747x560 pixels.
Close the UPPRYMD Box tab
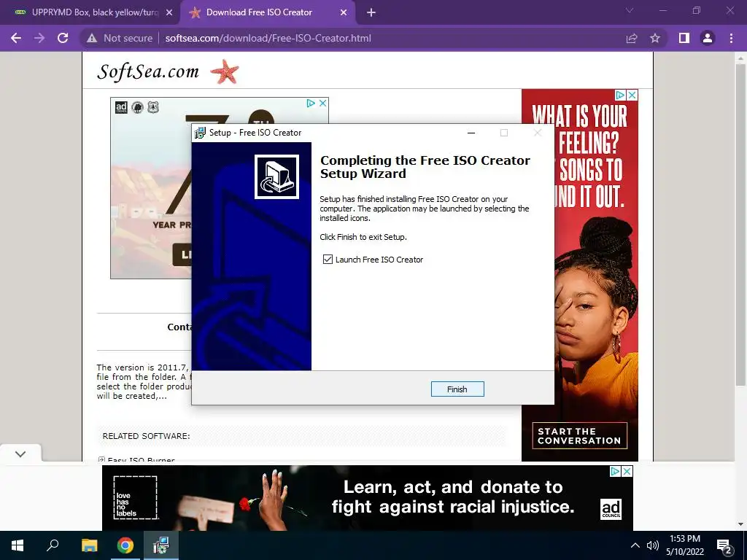pyautogui.click(x=169, y=12)
